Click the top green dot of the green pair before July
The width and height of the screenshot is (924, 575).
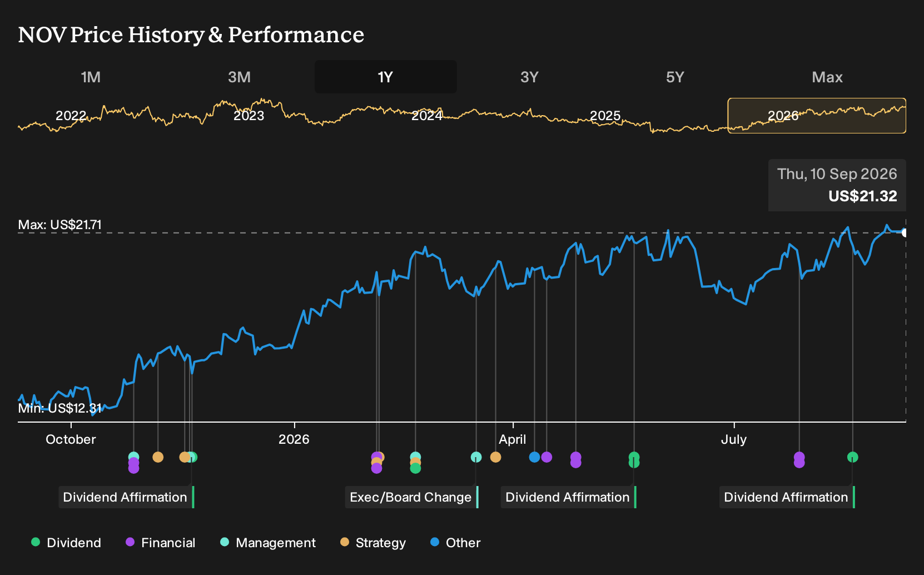point(634,457)
